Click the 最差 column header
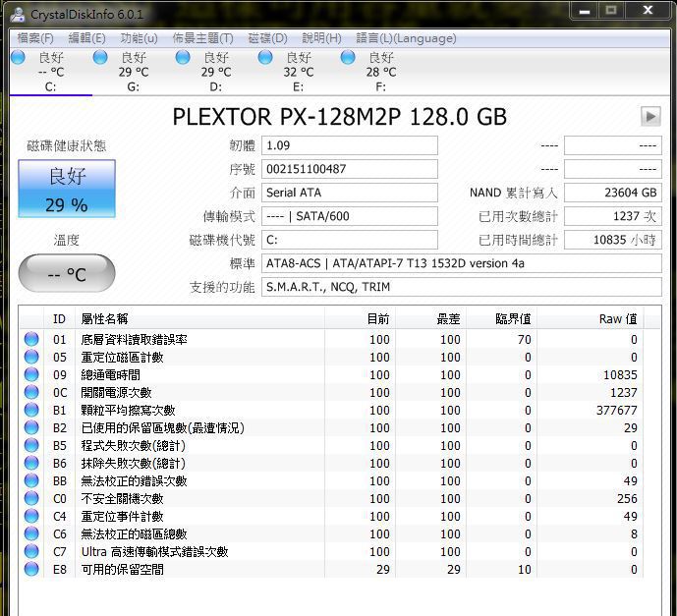This screenshot has height=616, width=677. 430,319
